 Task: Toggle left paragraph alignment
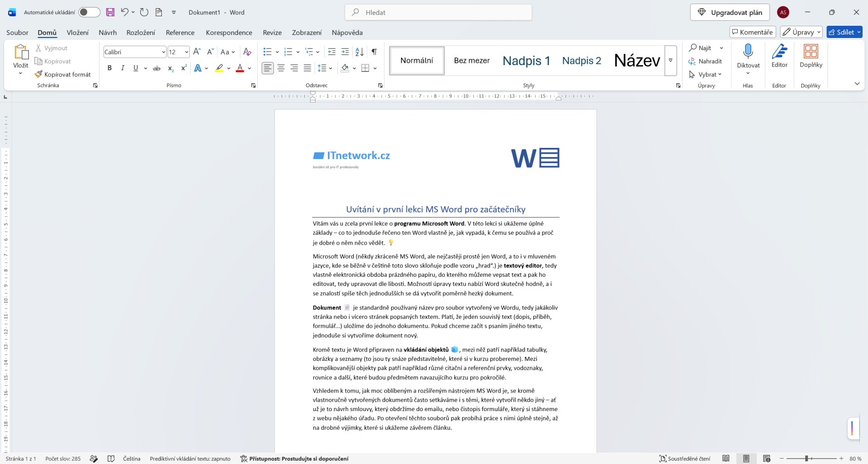pos(268,68)
